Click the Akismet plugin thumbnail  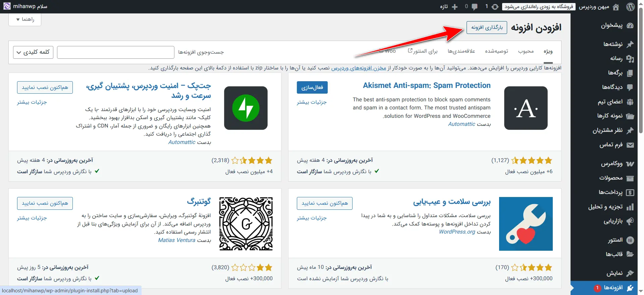(526, 108)
